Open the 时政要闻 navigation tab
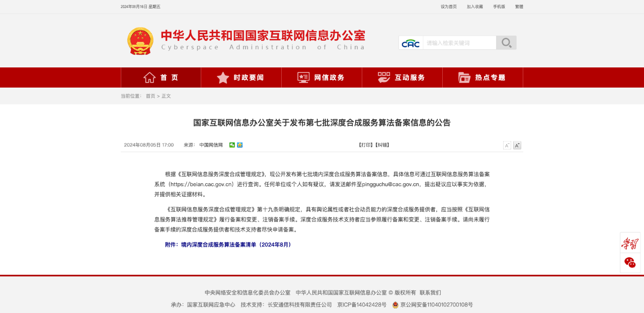Viewport: 644px width, 313px height. (241, 77)
